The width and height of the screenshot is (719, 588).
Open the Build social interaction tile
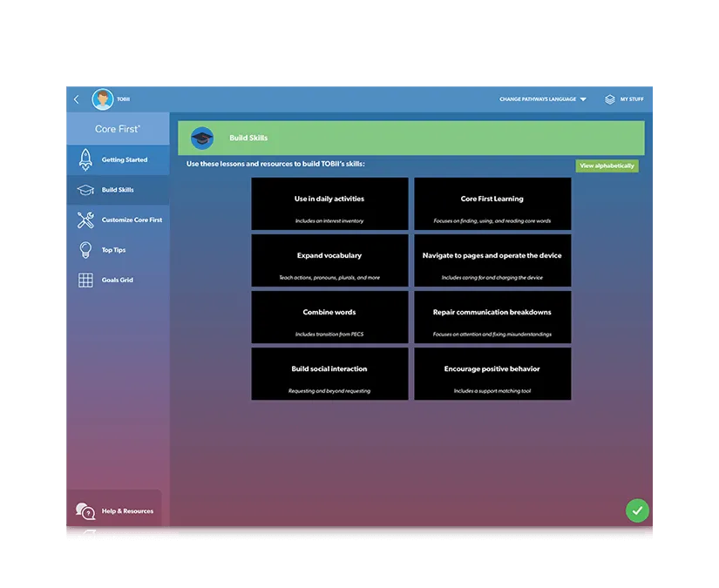[x=329, y=374]
